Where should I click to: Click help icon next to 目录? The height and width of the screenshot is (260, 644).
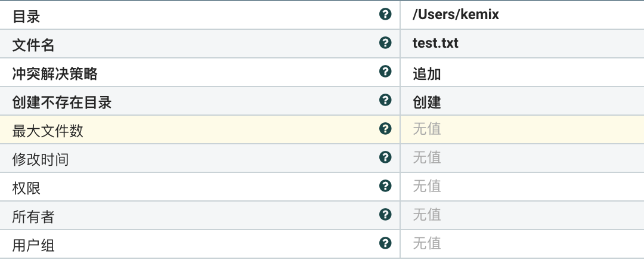(385, 14)
